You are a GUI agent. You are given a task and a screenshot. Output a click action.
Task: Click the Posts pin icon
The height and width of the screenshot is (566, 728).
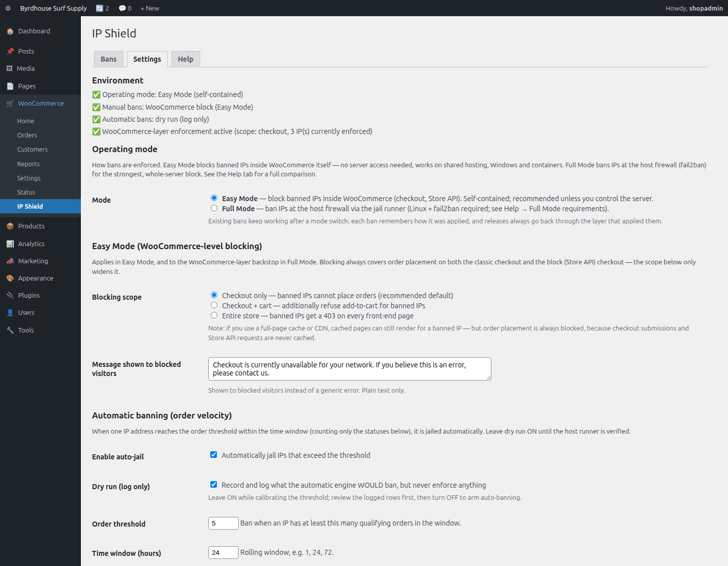pyautogui.click(x=10, y=52)
